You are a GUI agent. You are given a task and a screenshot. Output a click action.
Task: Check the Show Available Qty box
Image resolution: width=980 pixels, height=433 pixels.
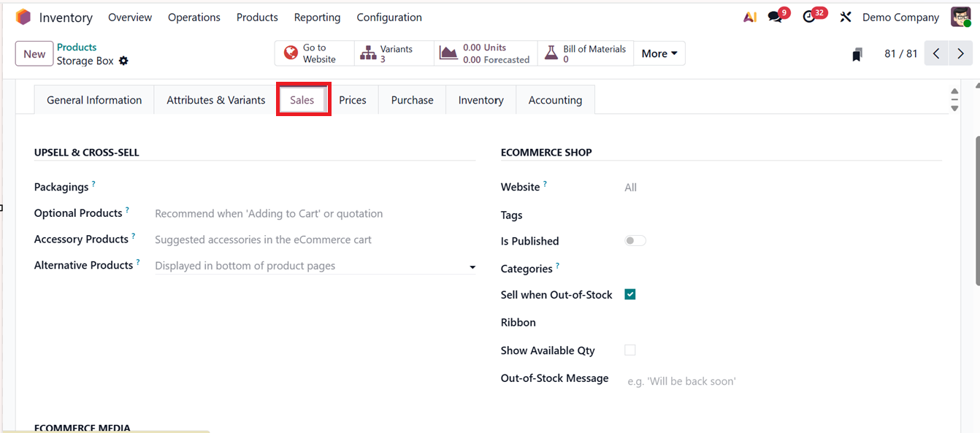[x=629, y=350]
